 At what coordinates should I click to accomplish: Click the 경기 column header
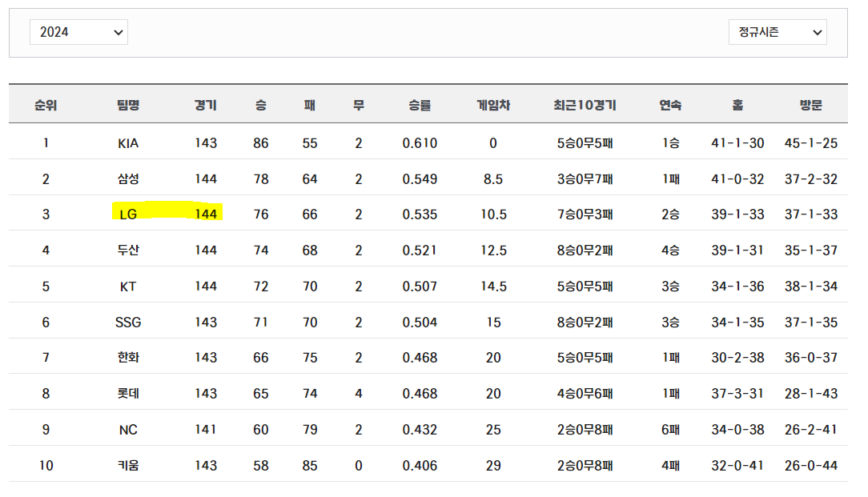tap(205, 105)
